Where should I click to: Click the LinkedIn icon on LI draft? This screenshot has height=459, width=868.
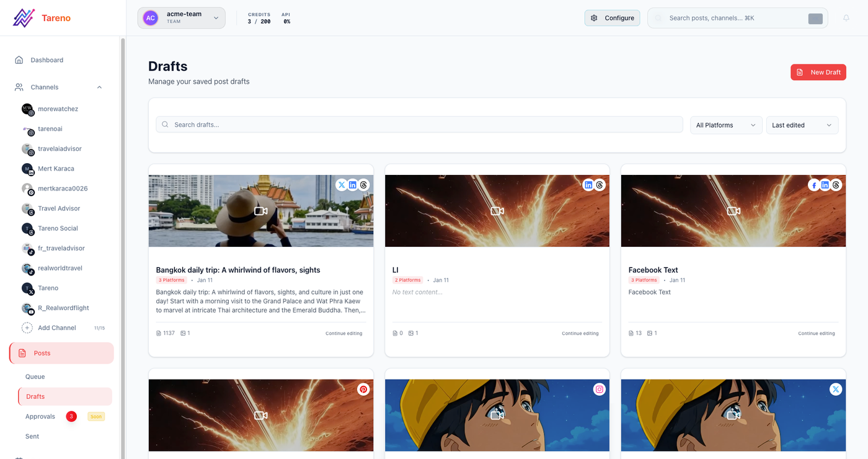pyautogui.click(x=588, y=185)
